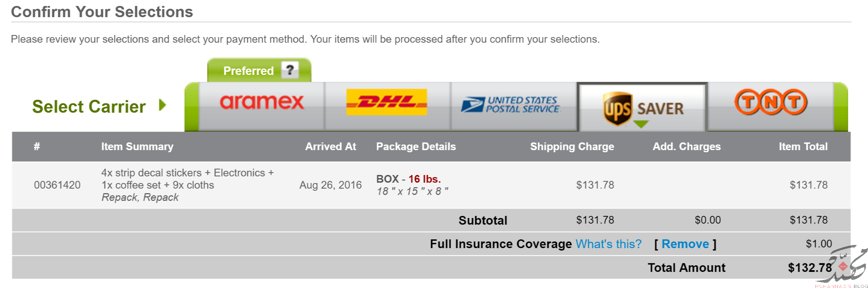Remove the Full Insurance Coverage
The width and height of the screenshot is (868, 288).
pos(685,244)
